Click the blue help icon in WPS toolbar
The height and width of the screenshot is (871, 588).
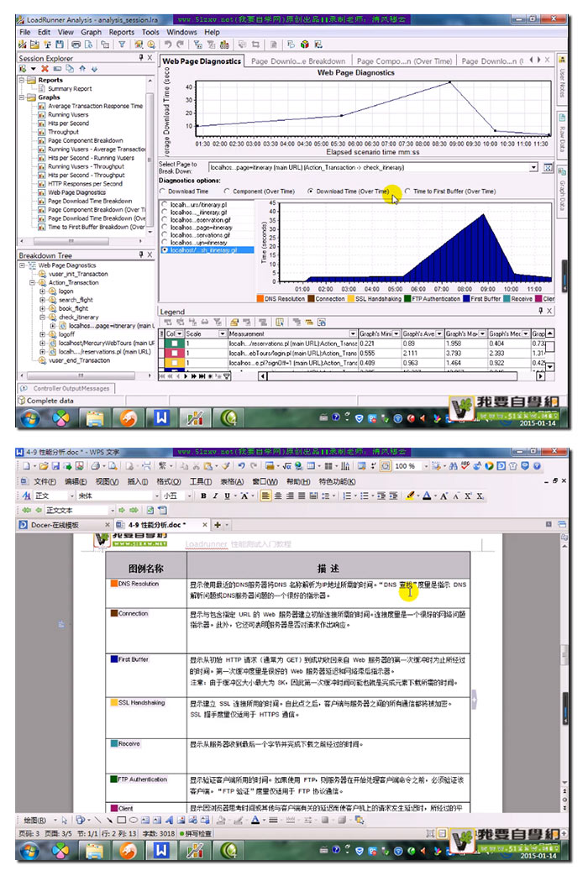537,466
